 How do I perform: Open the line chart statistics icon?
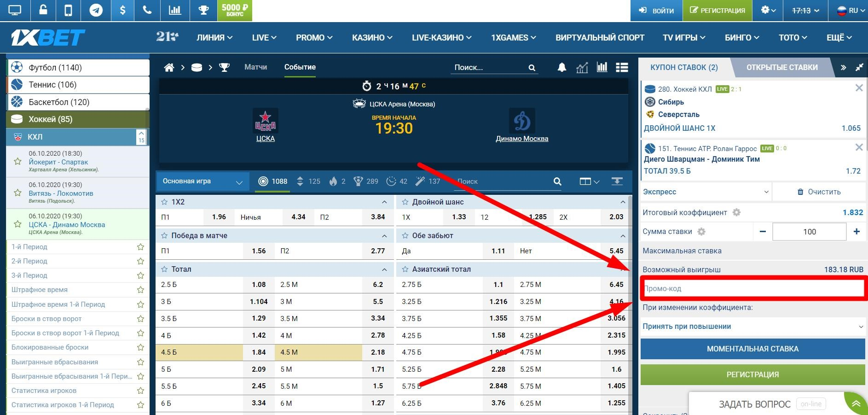pos(582,68)
